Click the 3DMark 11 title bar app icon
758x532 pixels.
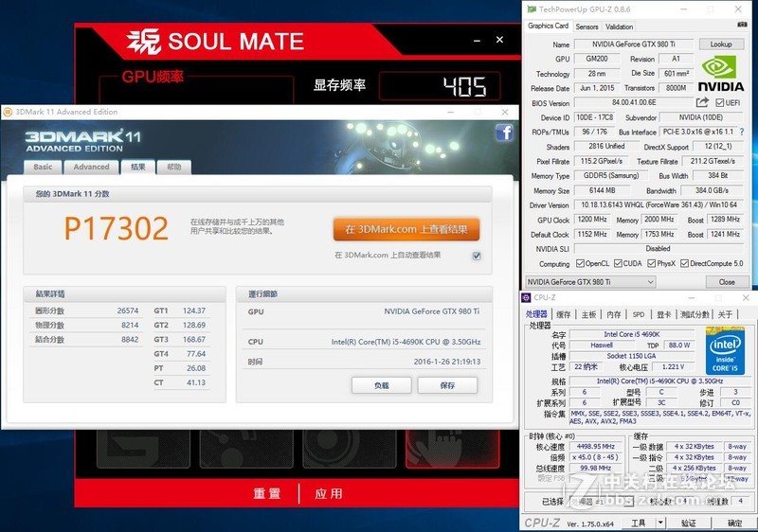click(x=8, y=112)
